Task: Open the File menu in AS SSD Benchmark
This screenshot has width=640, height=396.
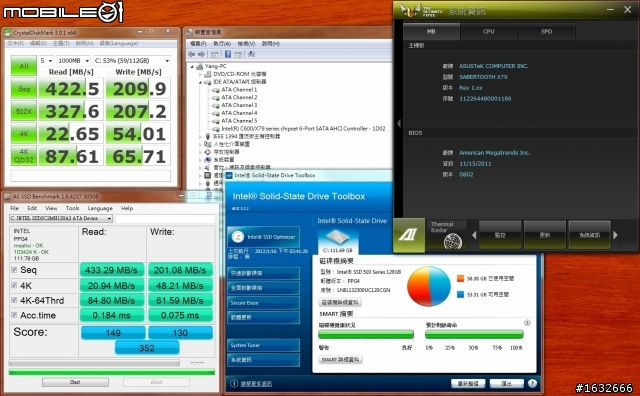Action: pos(14,208)
